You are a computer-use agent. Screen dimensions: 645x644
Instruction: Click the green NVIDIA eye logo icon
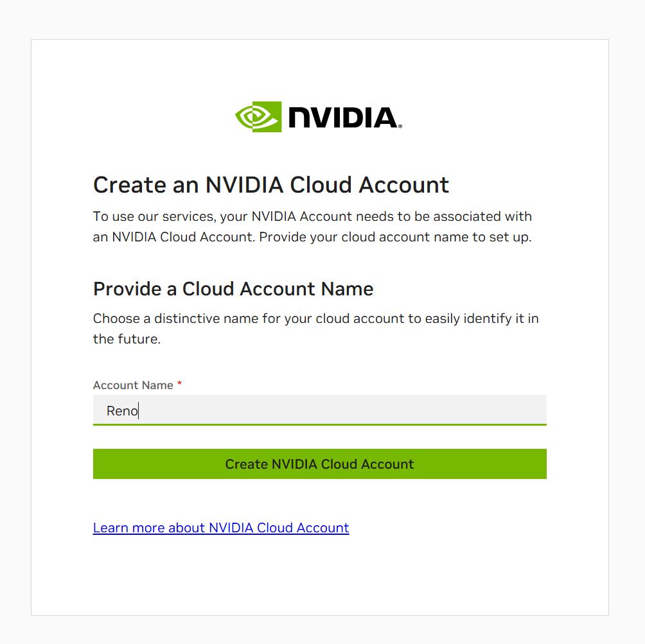click(x=258, y=117)
